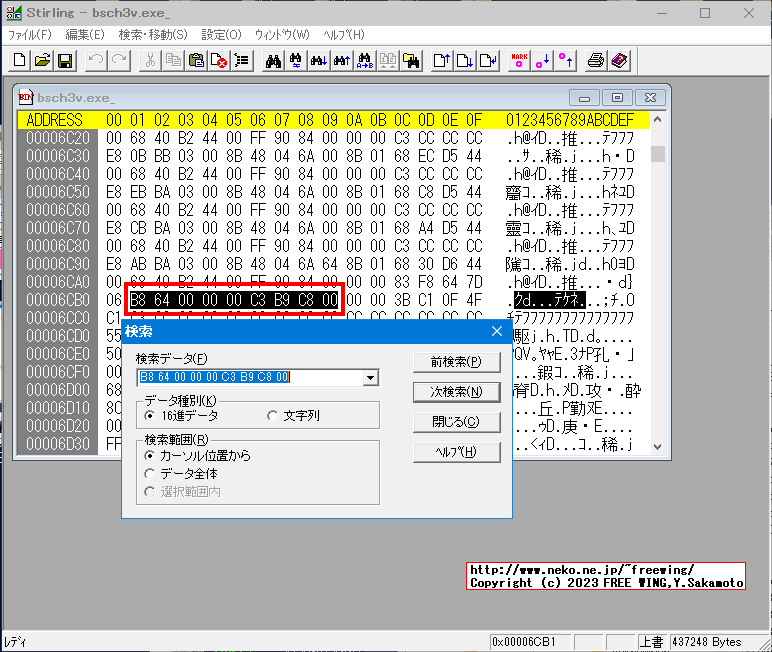Click the grayed compare documents icon
Viewport: 772px width, 652px height.
[388, 61]
